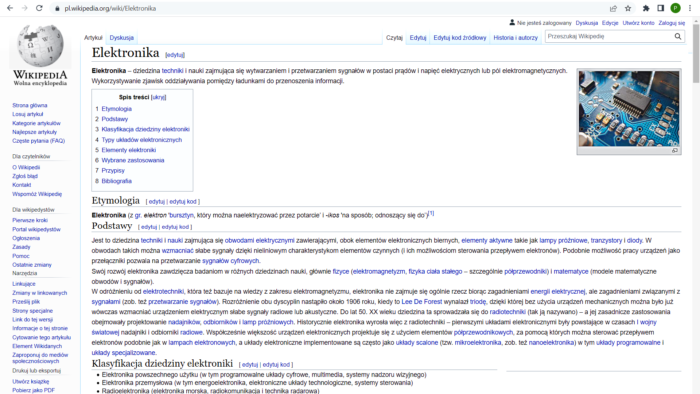Switch to the Artykuł tab
Screen dimensions: 700x394
[93, 38]
